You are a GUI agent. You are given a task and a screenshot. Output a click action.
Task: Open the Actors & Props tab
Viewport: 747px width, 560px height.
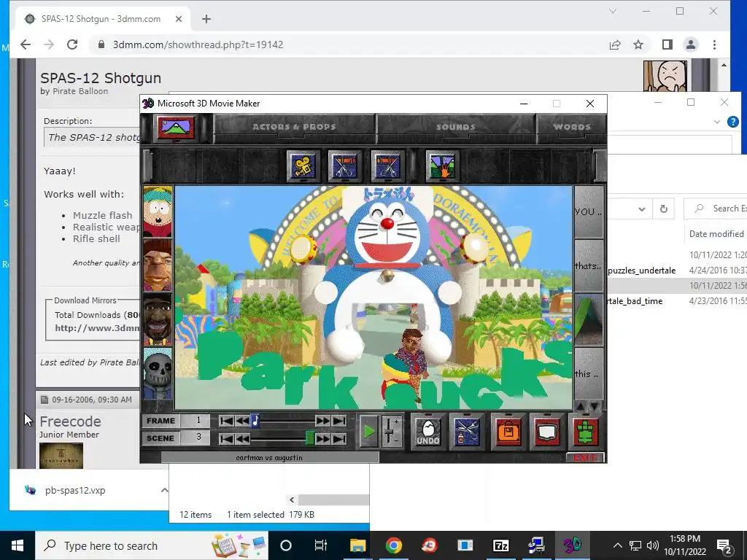pyautogui.click(x=294, y=127)
